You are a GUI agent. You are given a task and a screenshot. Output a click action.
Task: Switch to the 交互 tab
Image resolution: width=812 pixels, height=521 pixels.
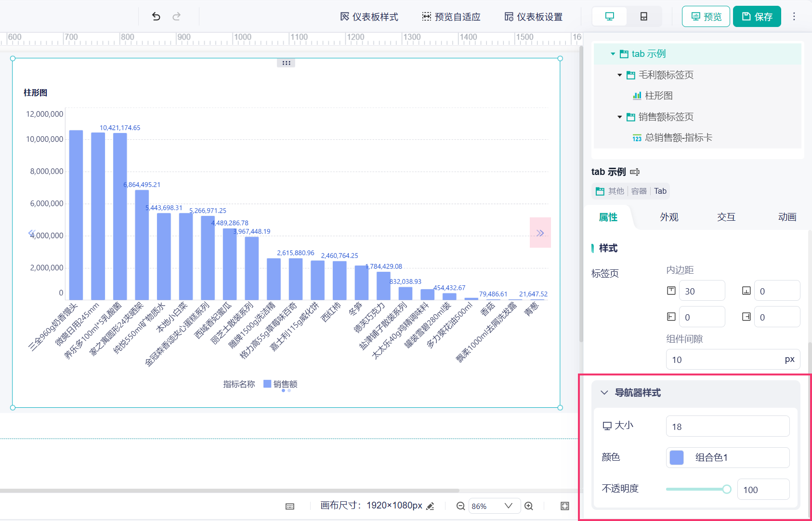coord(726,217)
